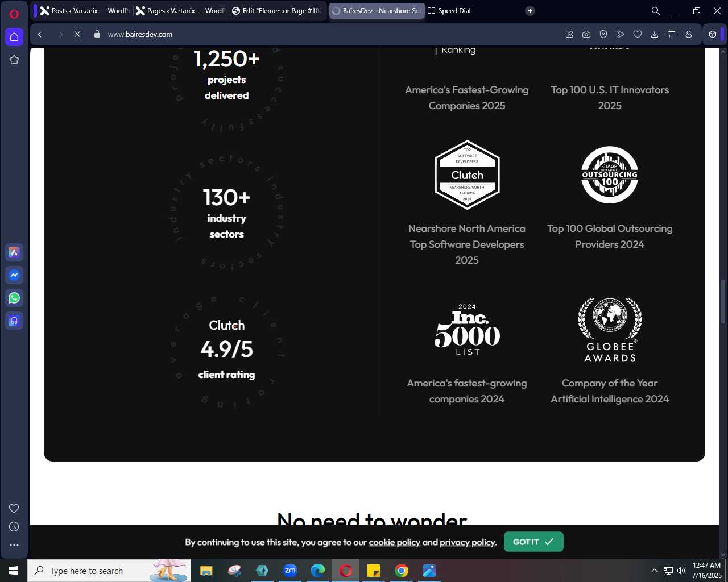The width and height of the screenshot is (728, 582).
Task: Open File Explorer from the taskbar
Action: (206, 571)
